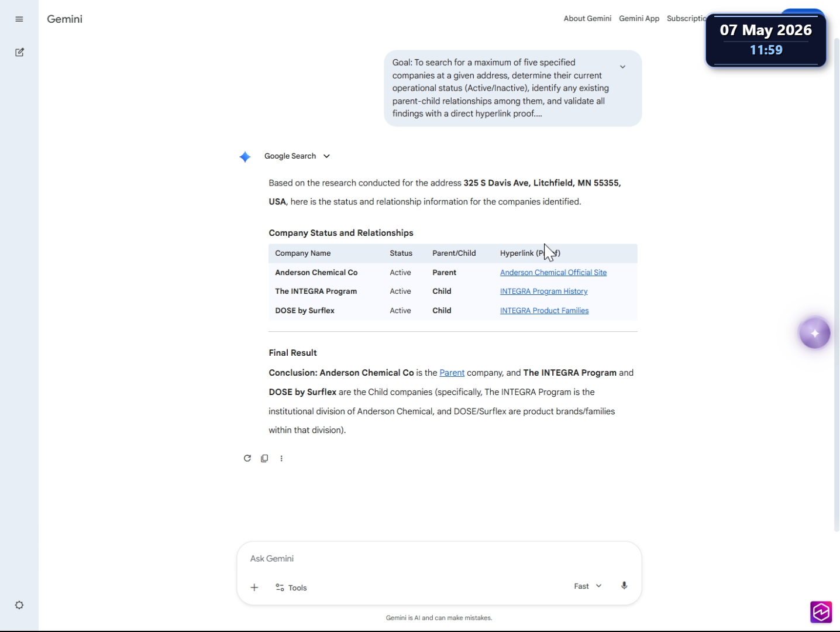This screenshot has width=840, height=632.
Task: Open the INTEGRA Product Families link
Action: (x=545, y=311)
